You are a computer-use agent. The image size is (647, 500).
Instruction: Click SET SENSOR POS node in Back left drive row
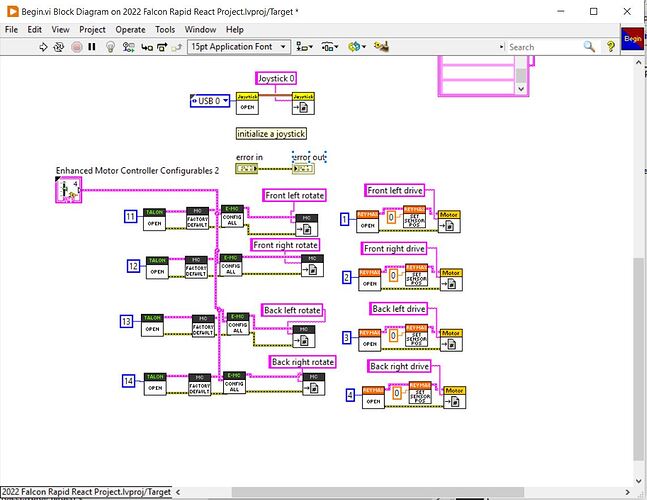pos(416,335)
